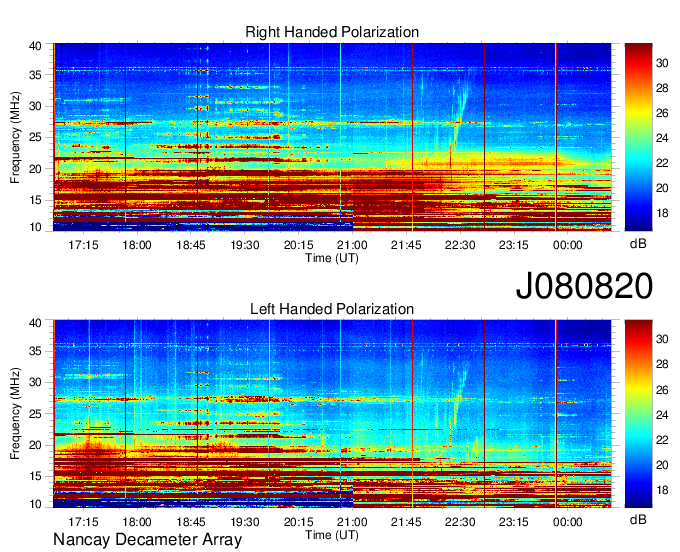680x552 pixels.
Task: Click "26" dB value on Right Handed color bar
Action: (x=662, y=113)
